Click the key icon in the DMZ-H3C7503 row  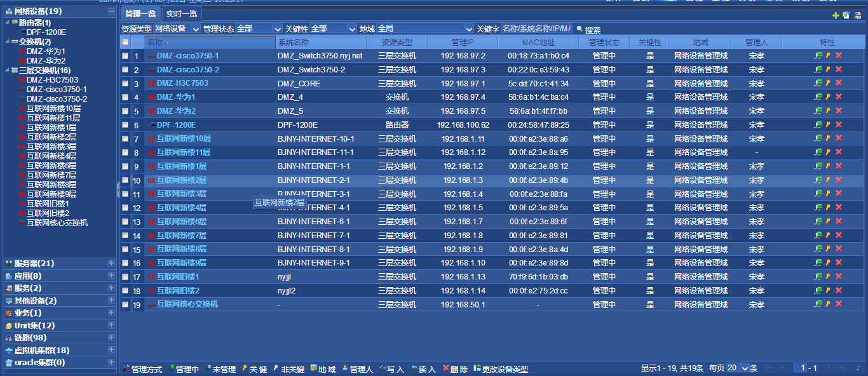coord(828,83)
